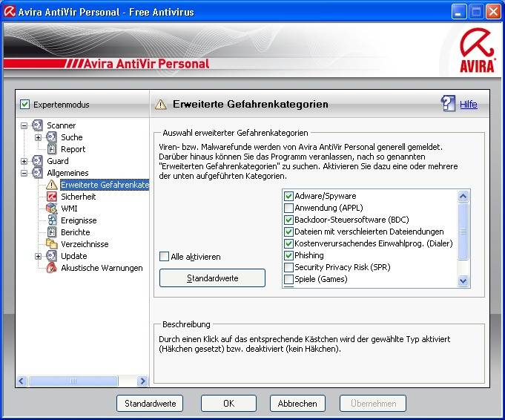
Task: Click the WMI icon
Action: click(51, 209)
